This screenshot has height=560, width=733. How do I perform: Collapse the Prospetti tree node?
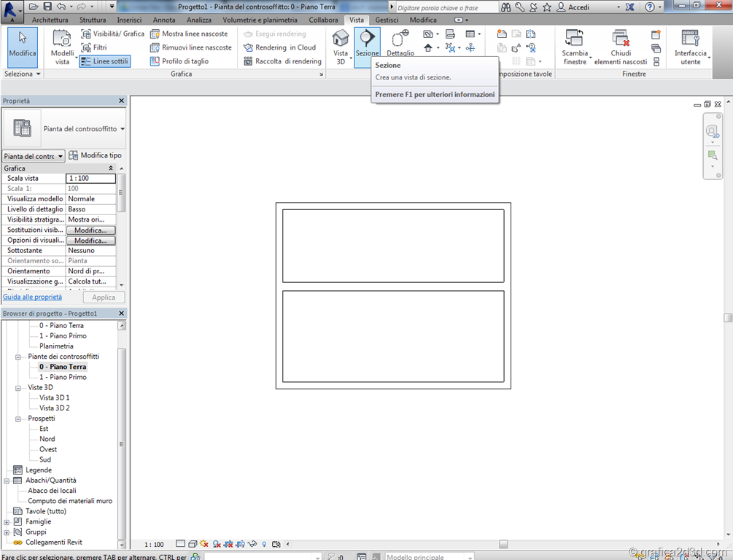tap(19, 419)
